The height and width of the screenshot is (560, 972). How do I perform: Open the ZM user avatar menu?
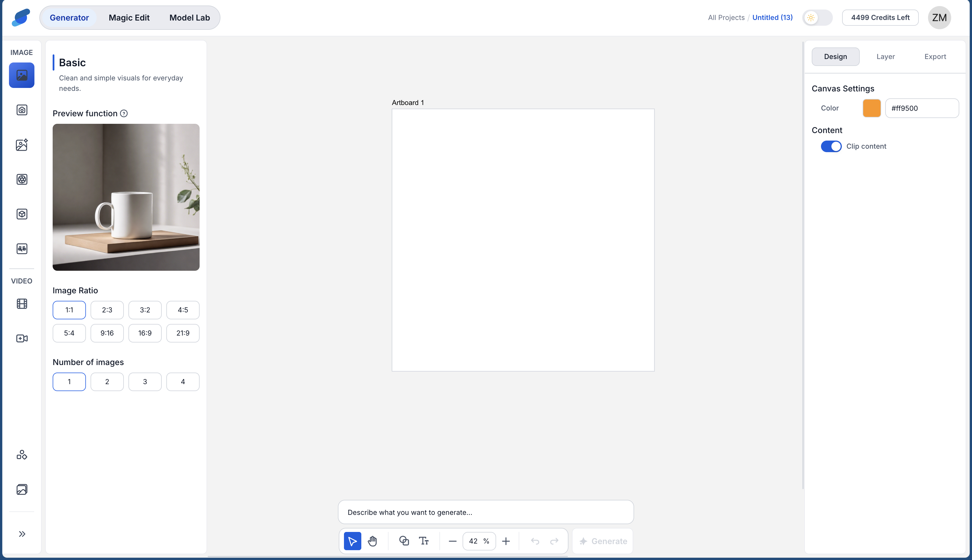[x=939, y=18]
